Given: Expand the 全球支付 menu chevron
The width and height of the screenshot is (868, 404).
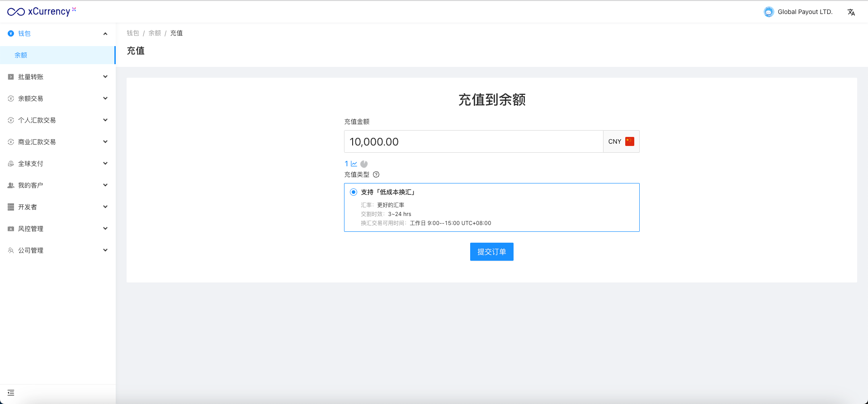Looking at the screenshot, I should click(105, 164).
